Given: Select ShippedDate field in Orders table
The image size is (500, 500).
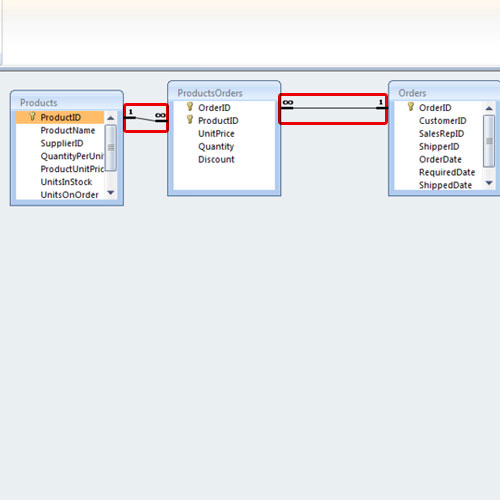Looking at the screenshot, I should 445,185.
